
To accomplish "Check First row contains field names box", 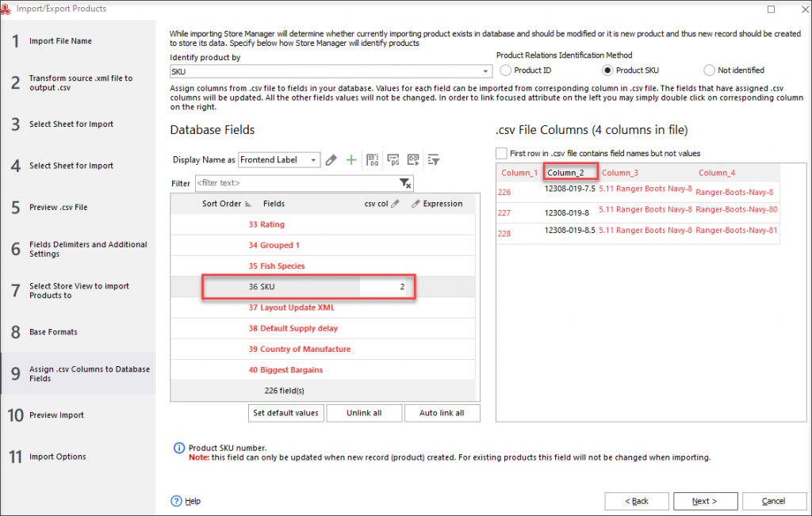I will [x=501, y=153].
